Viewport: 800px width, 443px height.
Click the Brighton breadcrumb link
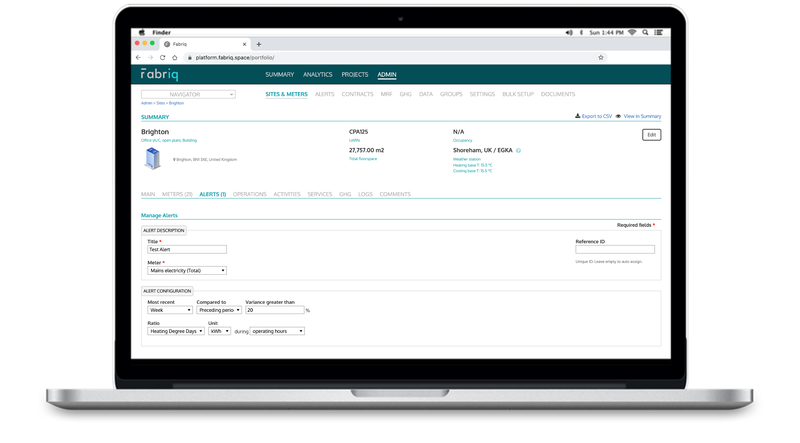pyautogui.click(x=177, y=103)
